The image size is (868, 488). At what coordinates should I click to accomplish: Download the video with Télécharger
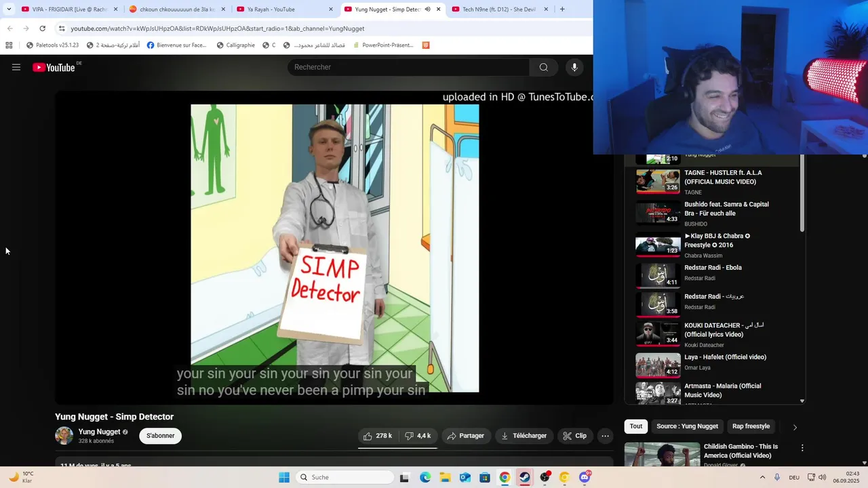(x=524, y=436)
